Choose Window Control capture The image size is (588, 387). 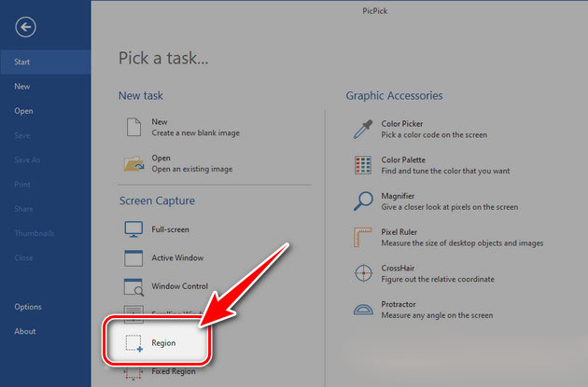pyautogui.click(x=180, y=286)
